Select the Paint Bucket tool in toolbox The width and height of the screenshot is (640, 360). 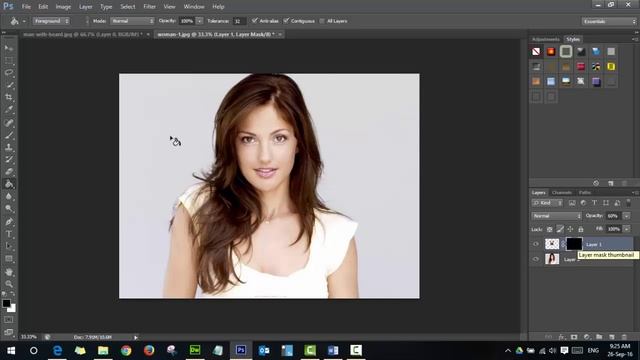point(9,184)
